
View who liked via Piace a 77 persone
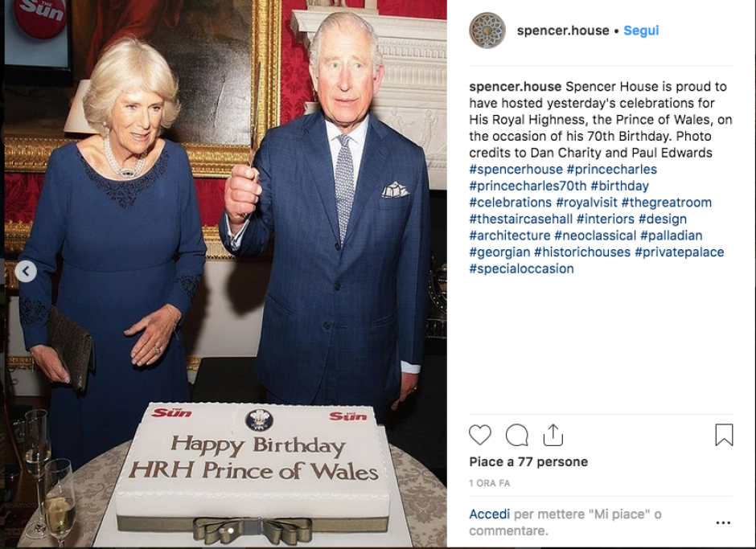(x=528, y=462)
